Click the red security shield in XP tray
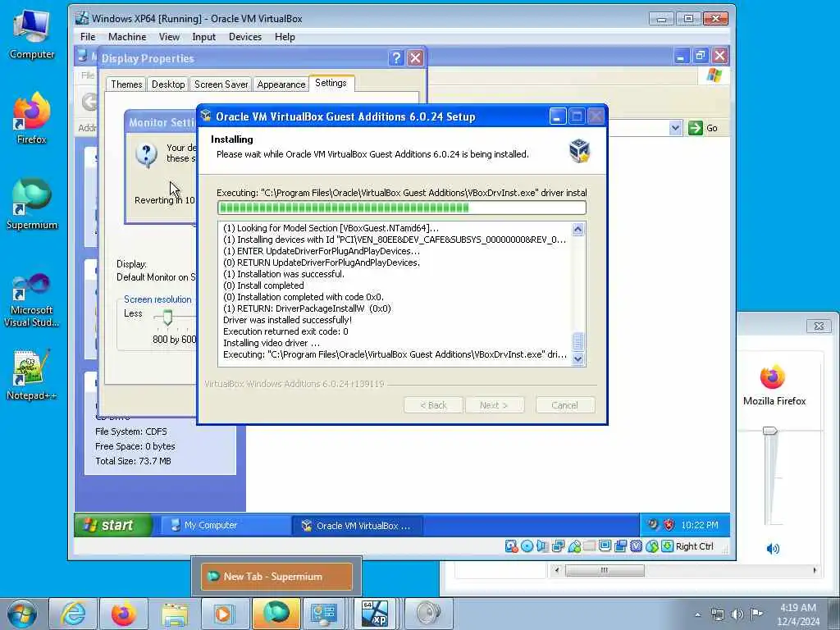The height and width of the screenshot is (630, 840). tap(669, 525)
